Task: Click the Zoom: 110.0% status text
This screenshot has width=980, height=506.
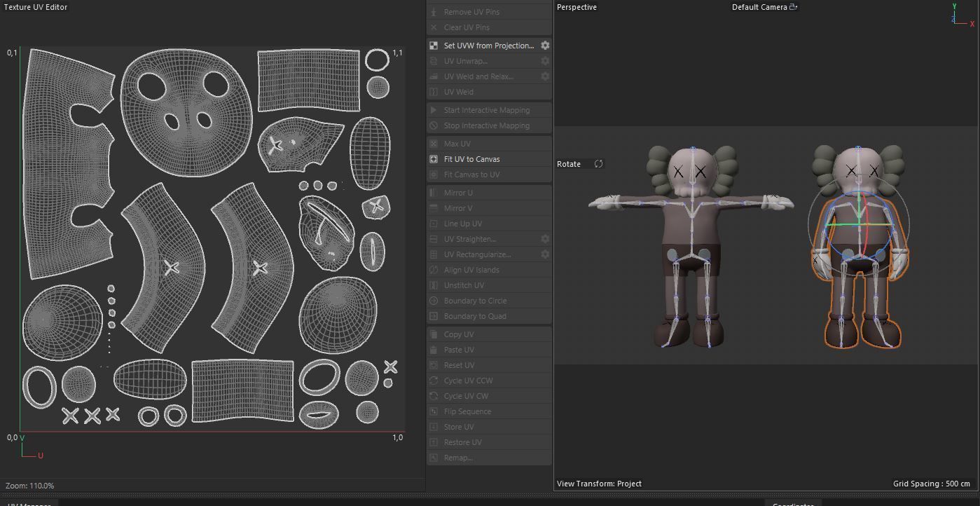Action: 29,486
